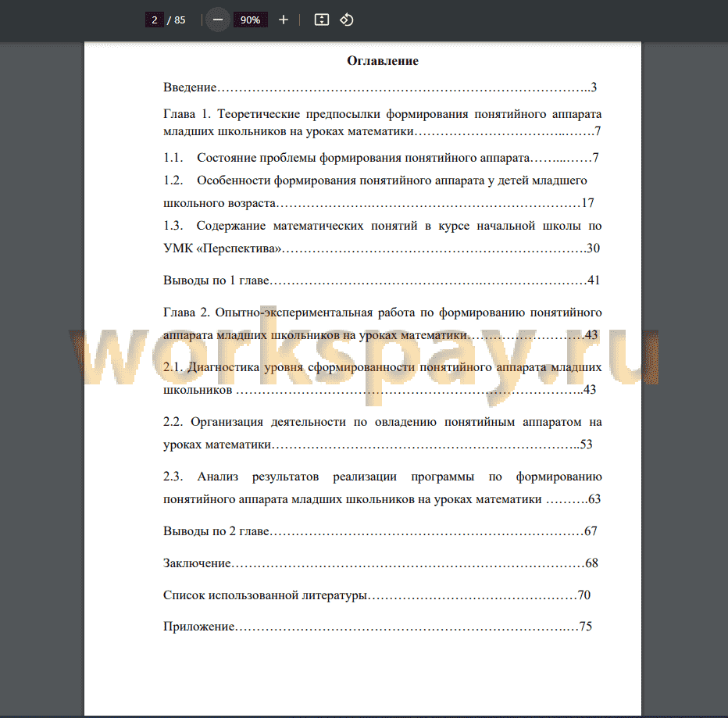Click the fit to page icon
Viewport: 728px width, 718px height.
[322, 20]
